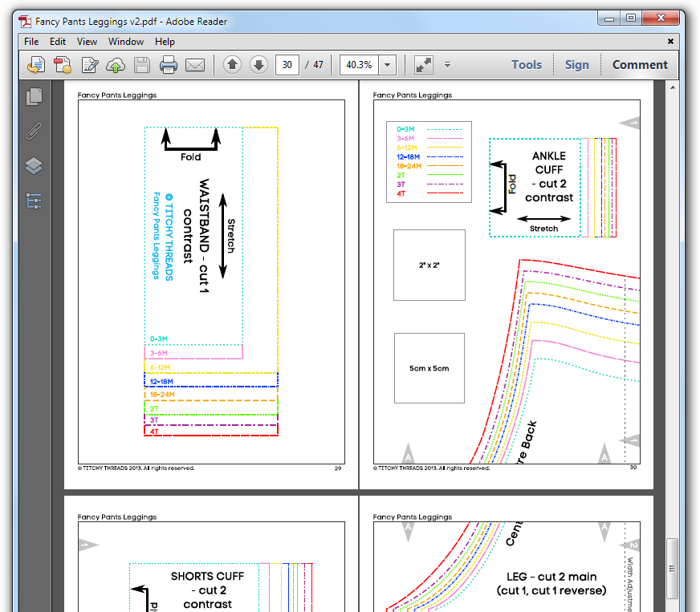The image size is (700, 612).
Task: Open the View menu
Action: pos(87,42)
